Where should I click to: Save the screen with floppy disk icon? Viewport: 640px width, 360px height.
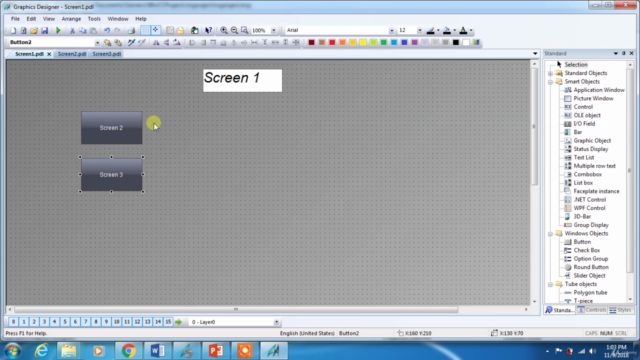(44, 31)
